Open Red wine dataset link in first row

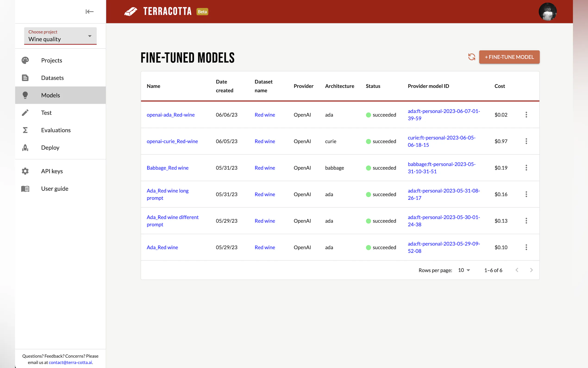pyautogui.click(x=264, y=115)
